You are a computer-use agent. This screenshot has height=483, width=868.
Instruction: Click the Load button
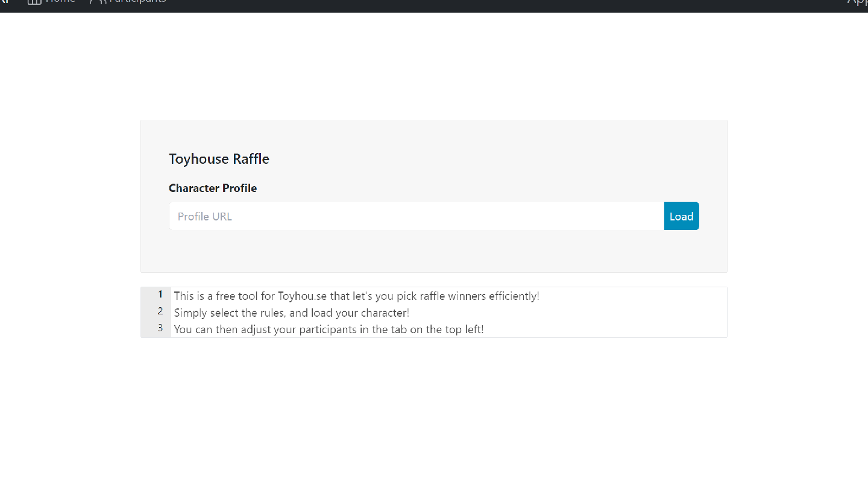tap(681, 216)
